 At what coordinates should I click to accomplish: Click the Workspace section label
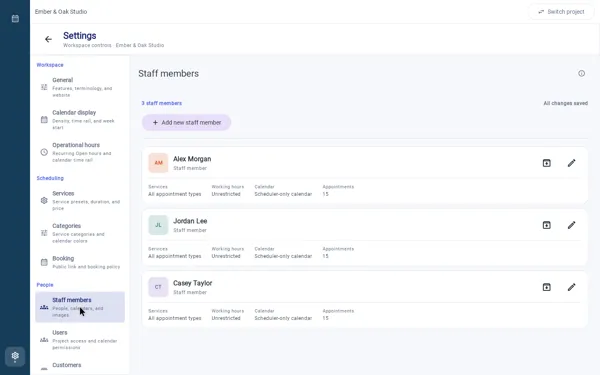pyautogui.click(x=50, y=65)
